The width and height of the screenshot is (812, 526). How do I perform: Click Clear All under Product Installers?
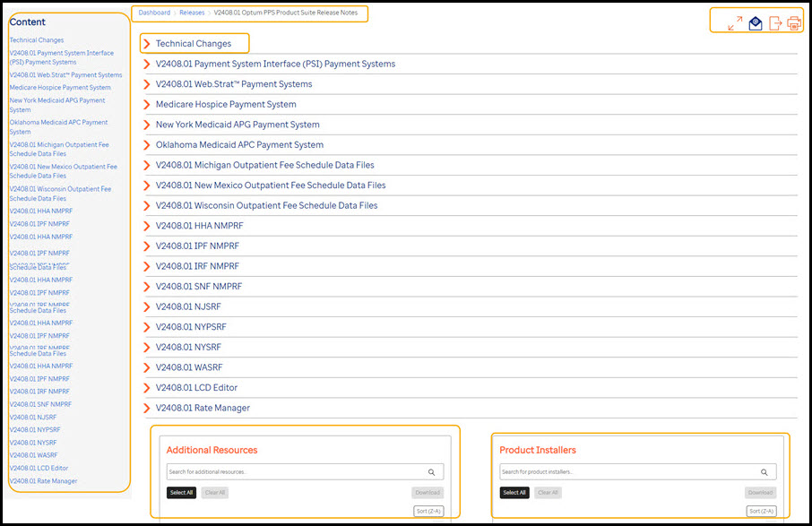click(548, 493)
